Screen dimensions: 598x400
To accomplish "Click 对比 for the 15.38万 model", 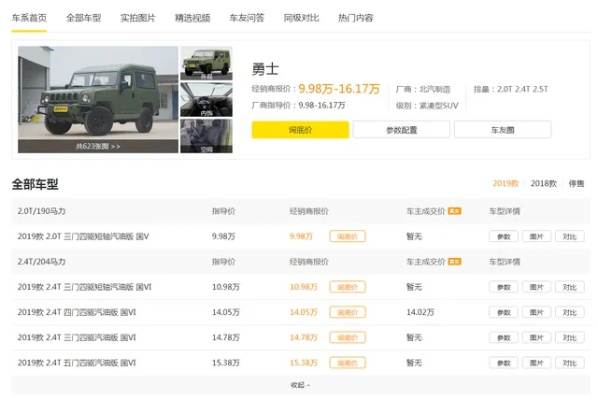I will tap(569, 362).
